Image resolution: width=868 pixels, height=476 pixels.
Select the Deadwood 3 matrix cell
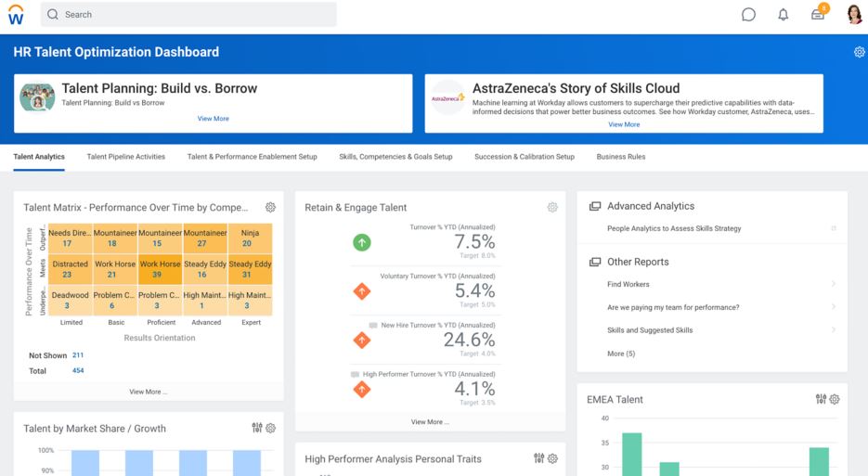(x=71, y=300)
